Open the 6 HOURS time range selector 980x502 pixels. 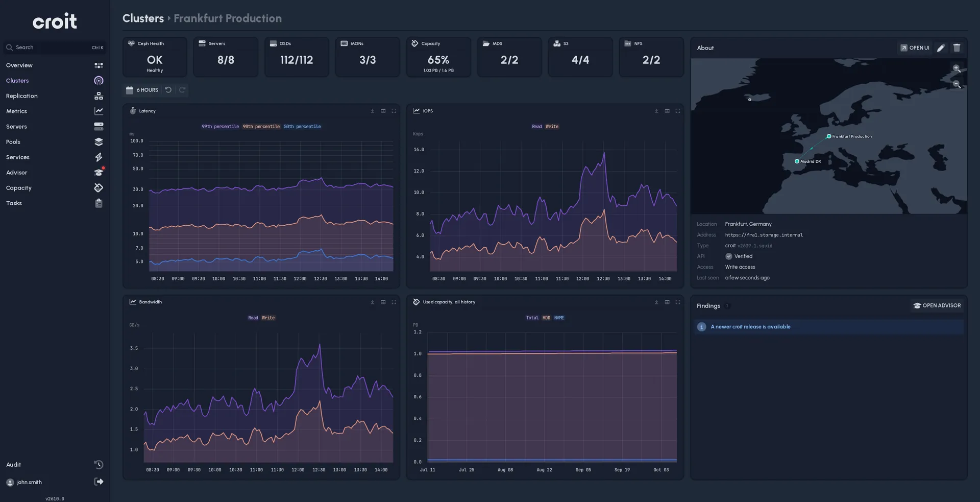click(x=142, y=90)
